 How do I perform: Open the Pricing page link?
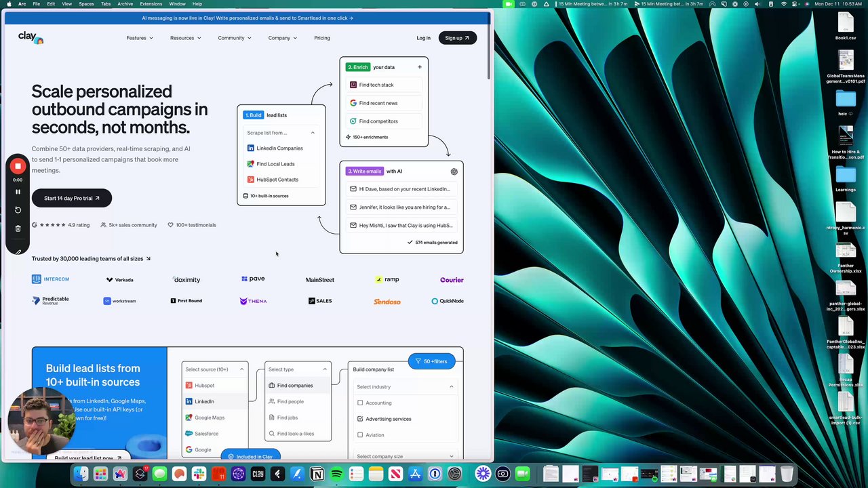tap(322, 38)
